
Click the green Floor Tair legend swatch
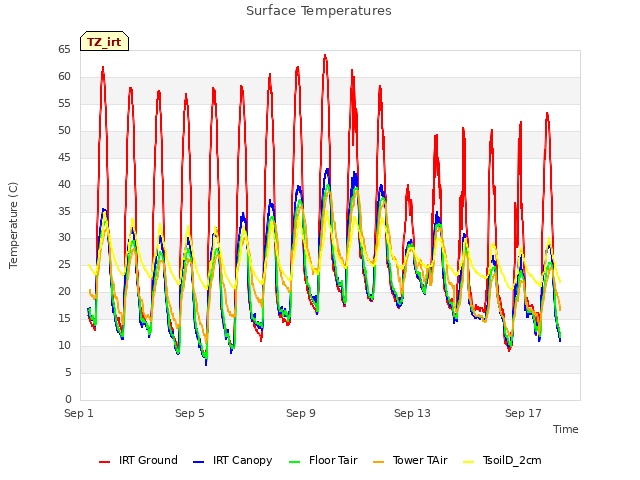click(294, 462)
